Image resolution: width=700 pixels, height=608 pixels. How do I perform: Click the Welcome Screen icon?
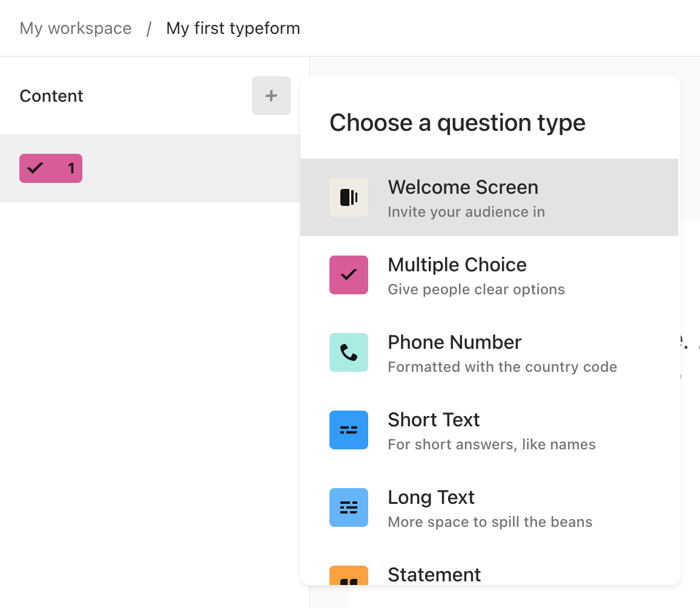click(x=349, y=197)
